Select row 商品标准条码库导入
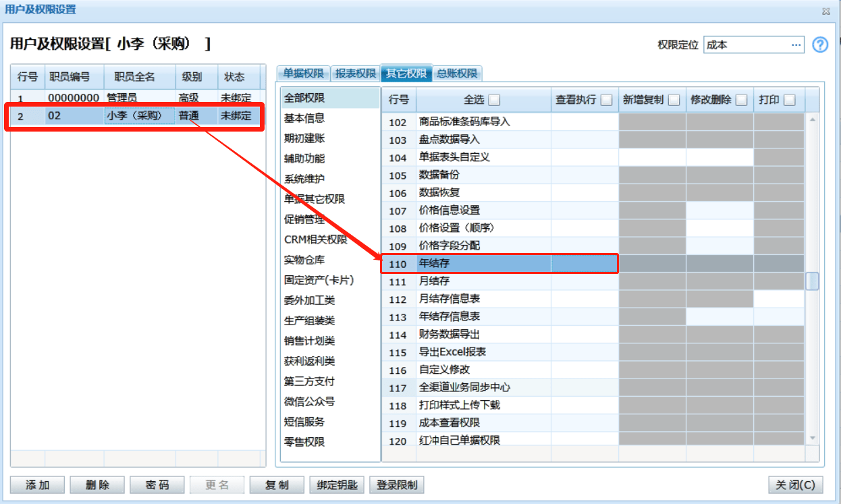Viewport: 841px width, 504px height. click(593, 122)
